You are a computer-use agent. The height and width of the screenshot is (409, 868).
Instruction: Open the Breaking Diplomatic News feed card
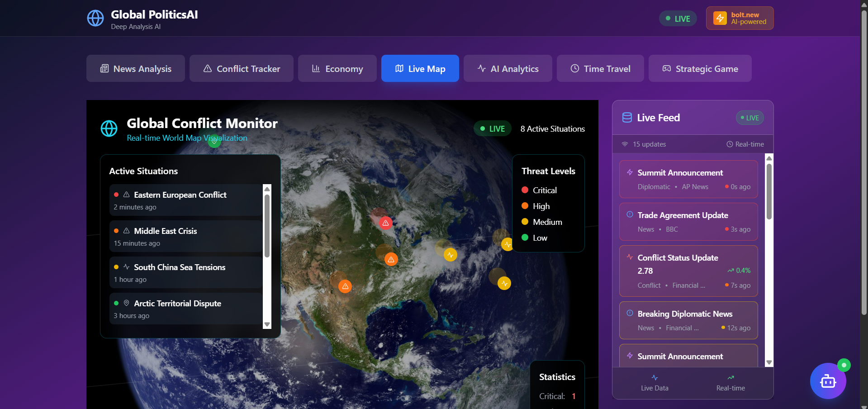click(688, 320)
